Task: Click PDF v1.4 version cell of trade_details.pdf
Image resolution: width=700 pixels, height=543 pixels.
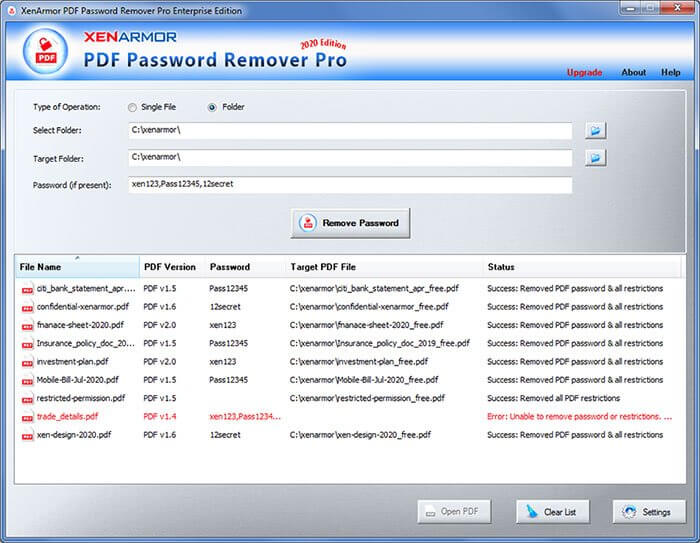Action: click(160, 417)
